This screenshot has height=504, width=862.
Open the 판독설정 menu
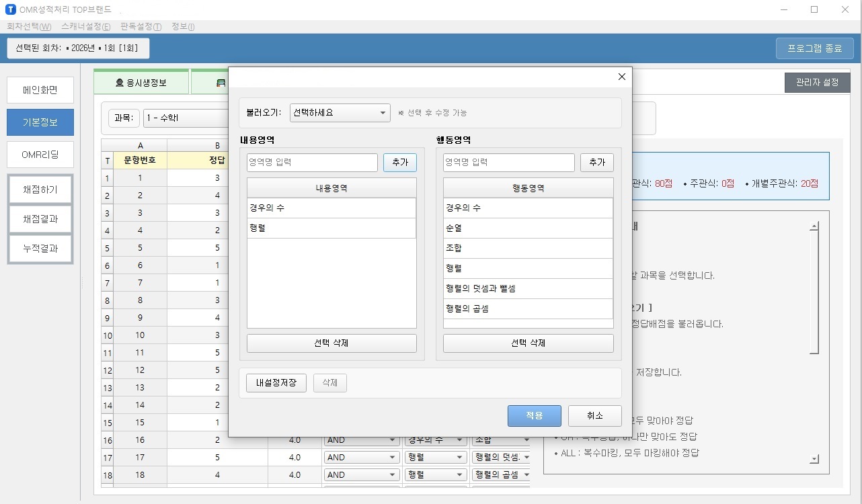click(141, 27)
